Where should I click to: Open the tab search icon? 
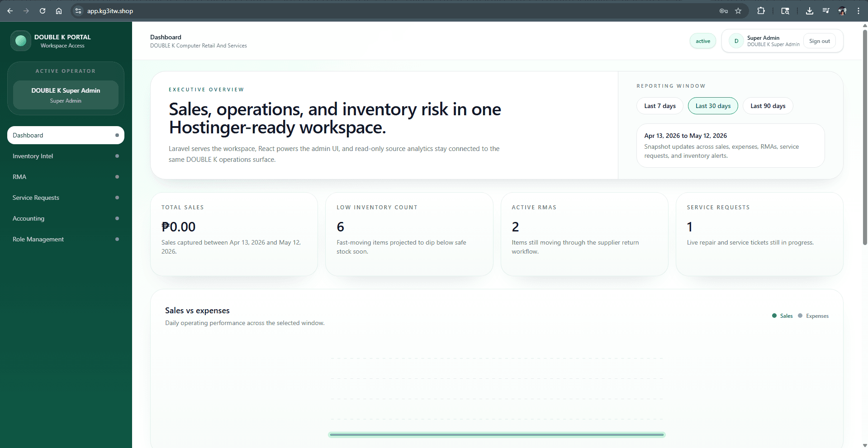785,11
